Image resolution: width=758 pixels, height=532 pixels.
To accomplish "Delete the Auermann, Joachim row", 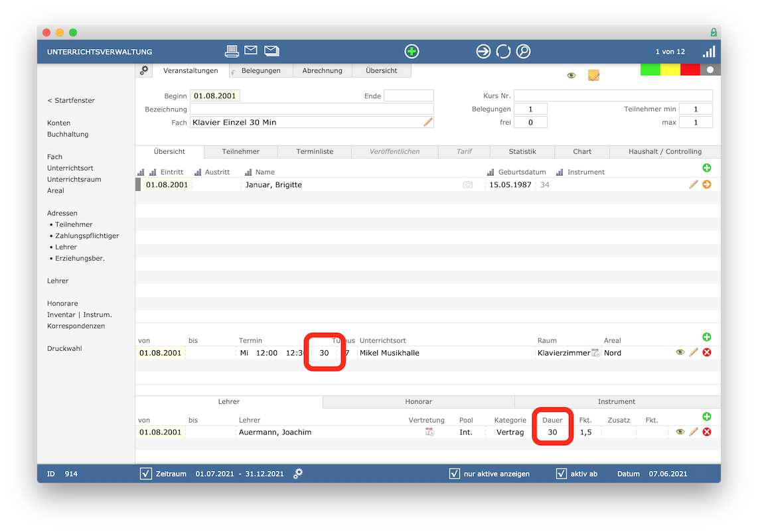I will click(x=707, y=431).
